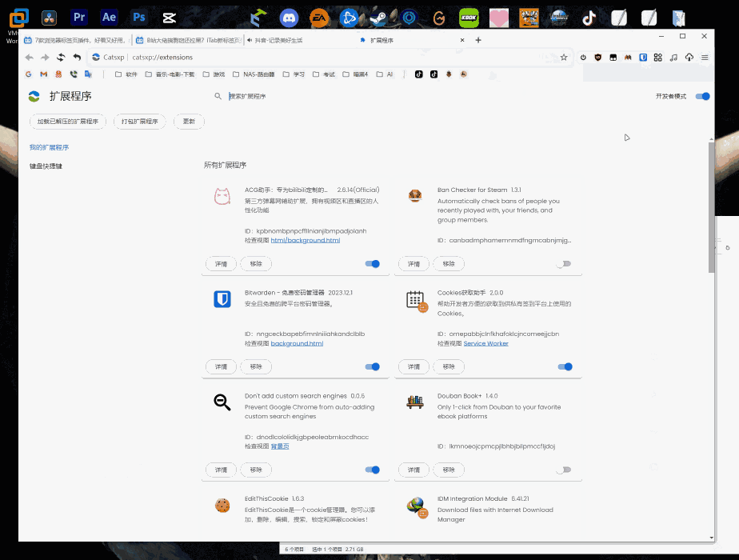The height and width of the screenshot is (560, 739).
Task: Click the power icon in the browser toolbar
Action: pos(583,58)
